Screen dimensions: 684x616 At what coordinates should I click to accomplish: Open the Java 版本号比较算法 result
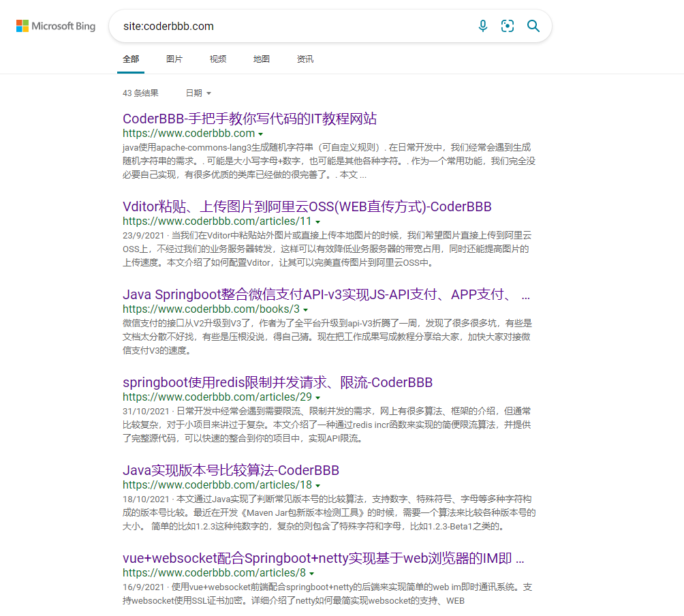[x=230, y=470]
